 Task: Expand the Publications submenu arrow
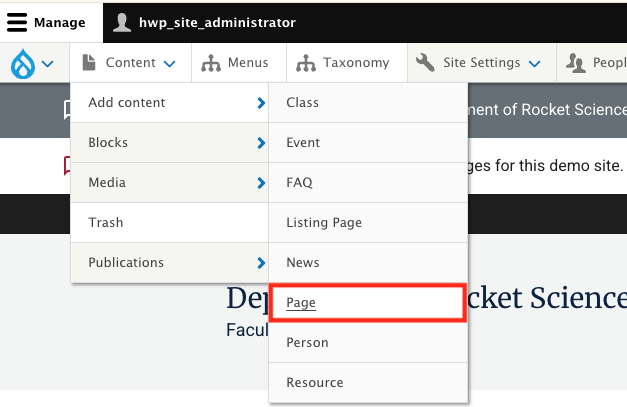pyautogui.click(x=261, y=263)
